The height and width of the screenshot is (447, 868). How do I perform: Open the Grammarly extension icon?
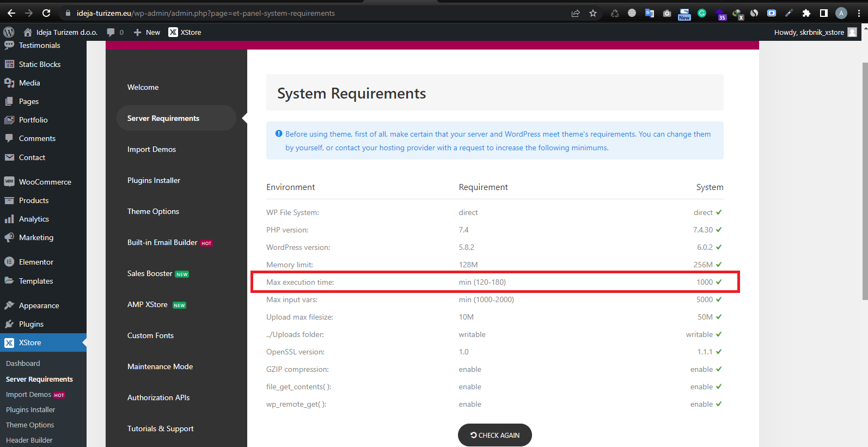(702, 13)
